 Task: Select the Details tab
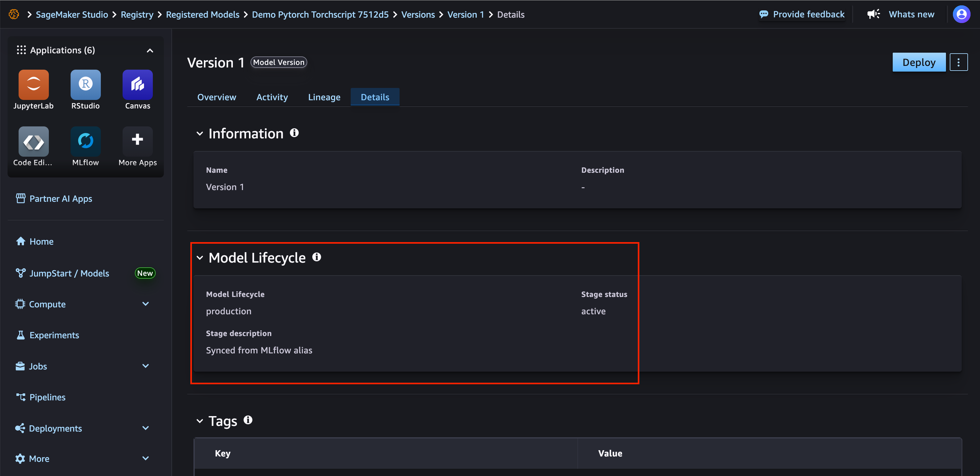375,97
